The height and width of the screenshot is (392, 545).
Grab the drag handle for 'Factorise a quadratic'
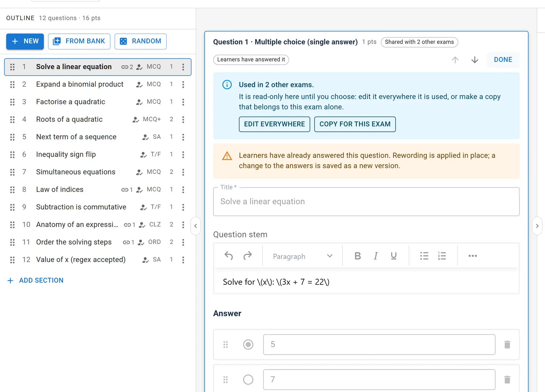pos(13,102)
